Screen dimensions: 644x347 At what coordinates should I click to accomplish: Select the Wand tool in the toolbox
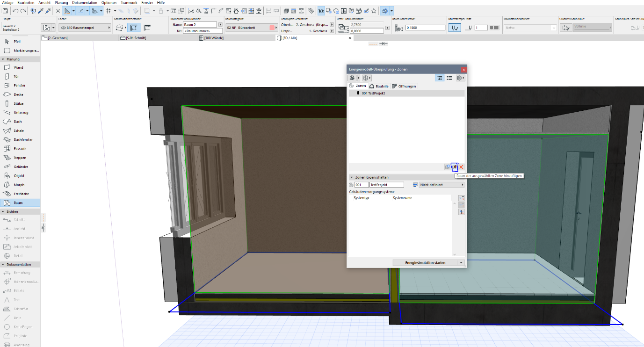click(x=18, y=67)
